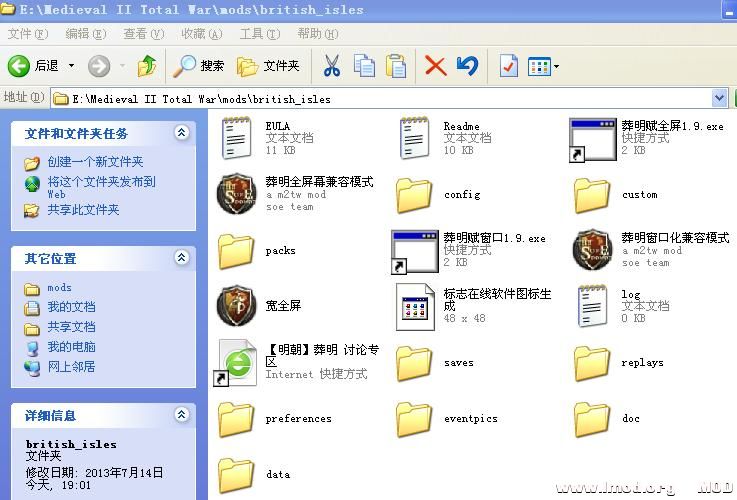The height and width of the screenshot is (500, 737).
Task: Go up one folder level icon
Action: (x=147, y=66)
